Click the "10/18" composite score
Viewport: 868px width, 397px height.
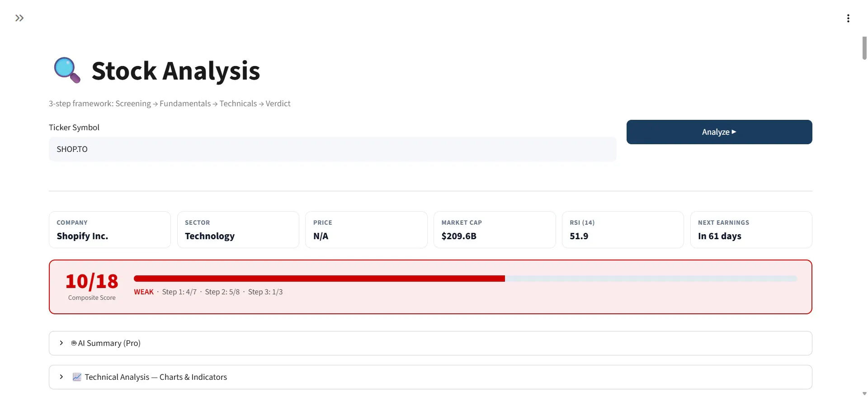(92, 281)
